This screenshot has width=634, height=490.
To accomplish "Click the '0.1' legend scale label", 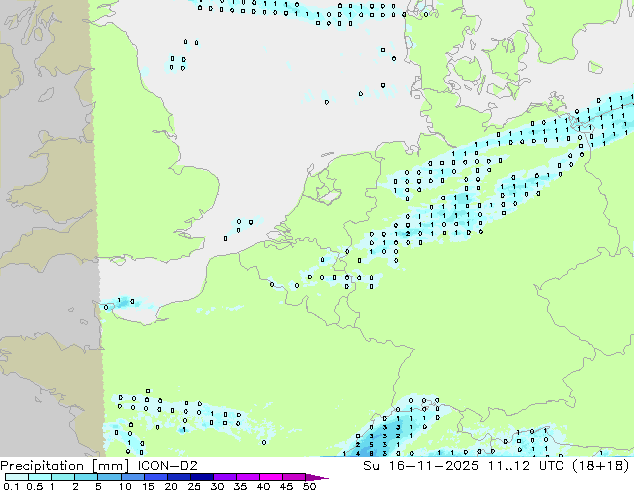I will pos(11,486).
